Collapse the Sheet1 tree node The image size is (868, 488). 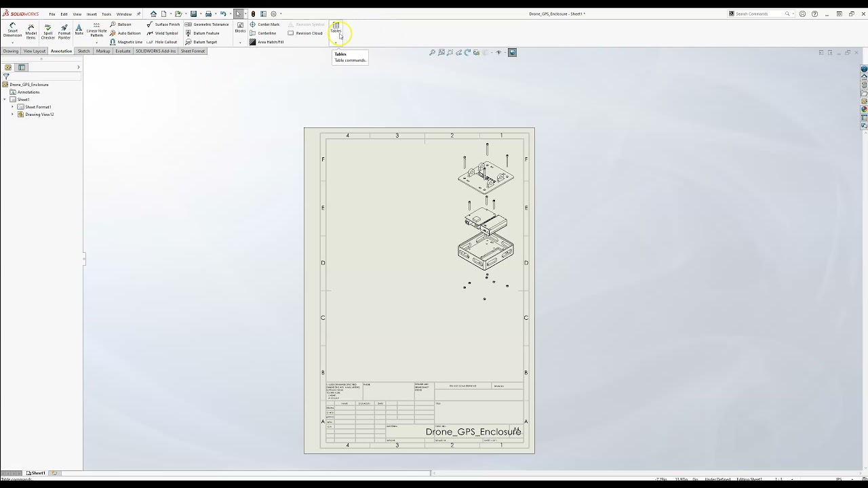pyautogui.click(x=4, y=100)
